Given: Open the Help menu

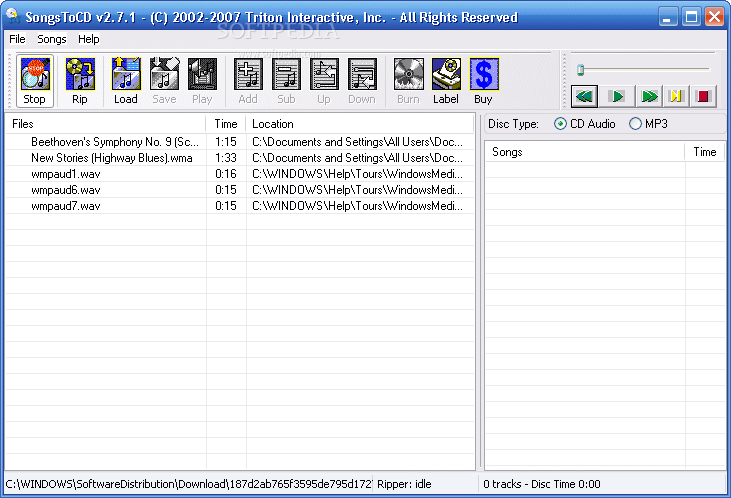Looking at the screenshot, I should tap(89, 39).
